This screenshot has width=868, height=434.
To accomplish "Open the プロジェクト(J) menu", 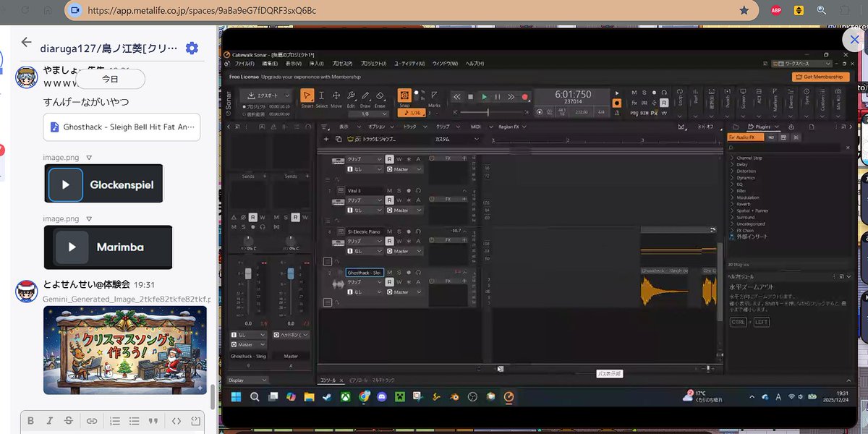I will (x=373, y=64).
